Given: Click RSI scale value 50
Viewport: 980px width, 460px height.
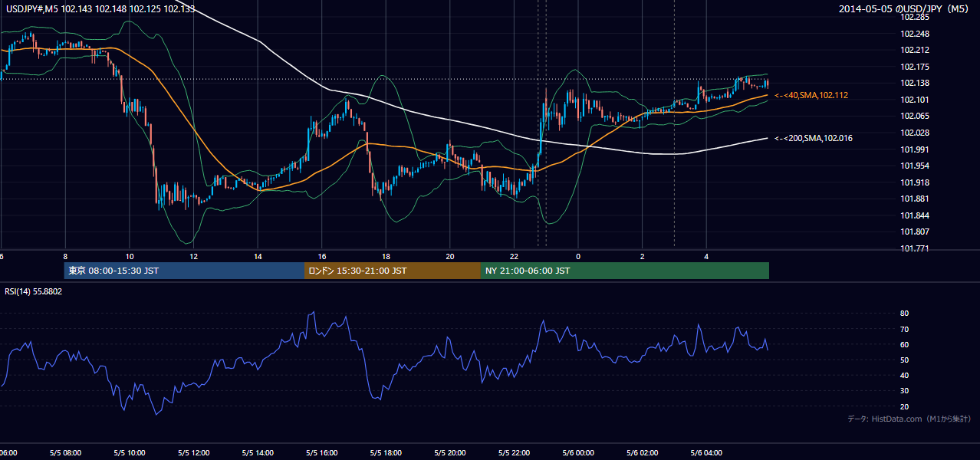Looking at the screenshot, I should [904, 360].
